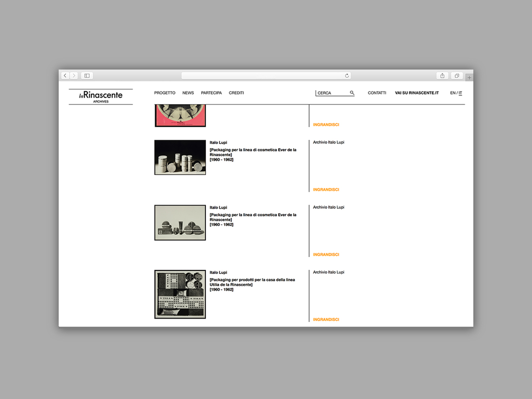Open the Utilia household packaging thumbnail
Screen dimensions: 532x399
coord(180,294)
